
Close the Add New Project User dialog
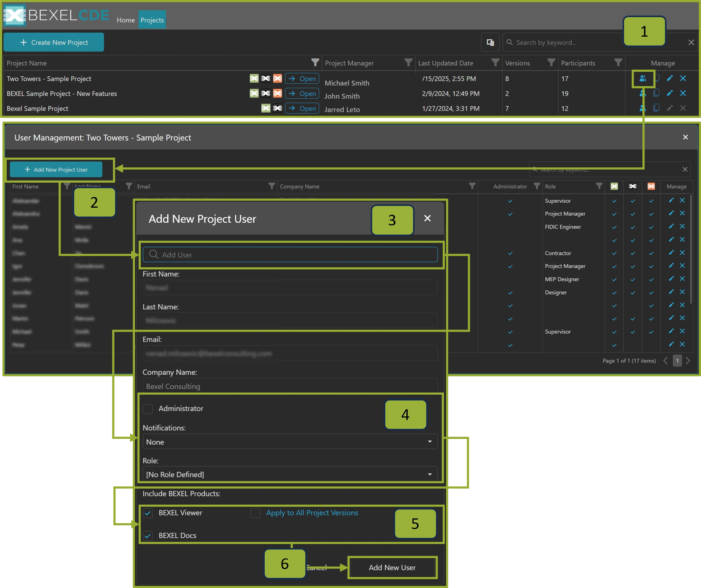427,218
